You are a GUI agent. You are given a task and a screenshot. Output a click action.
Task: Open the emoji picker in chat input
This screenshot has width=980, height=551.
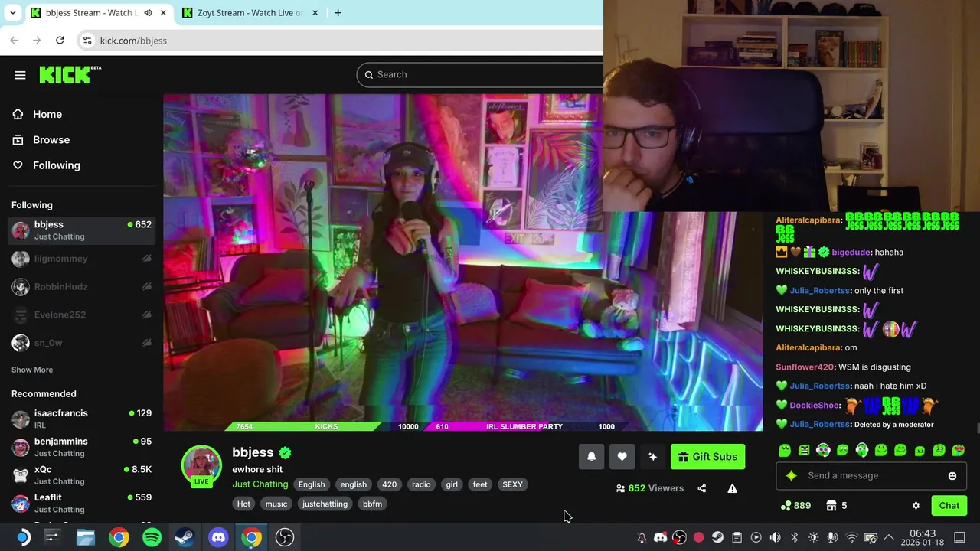tap(952, 476)
